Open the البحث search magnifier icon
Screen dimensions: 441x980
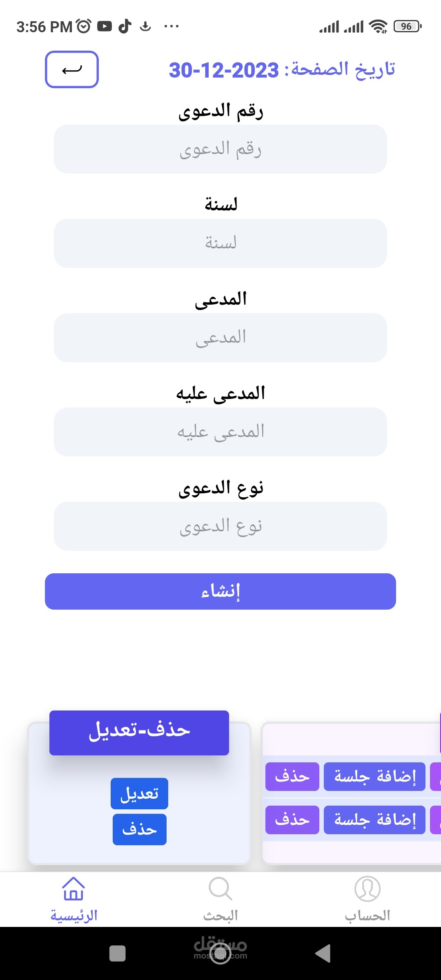(220, 889)
